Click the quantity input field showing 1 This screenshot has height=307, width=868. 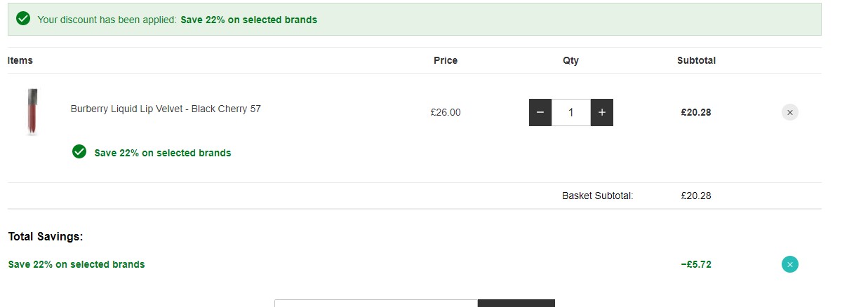click(x=571, y=112)
